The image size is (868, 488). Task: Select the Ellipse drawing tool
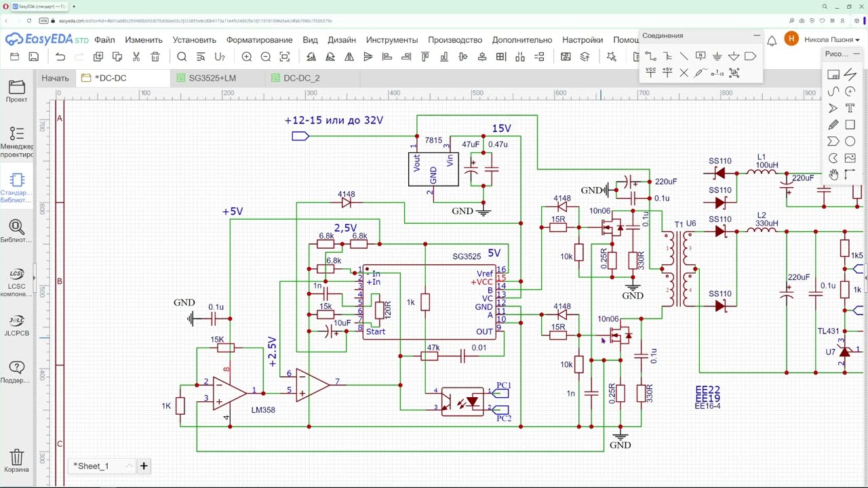tap(850, 141)
